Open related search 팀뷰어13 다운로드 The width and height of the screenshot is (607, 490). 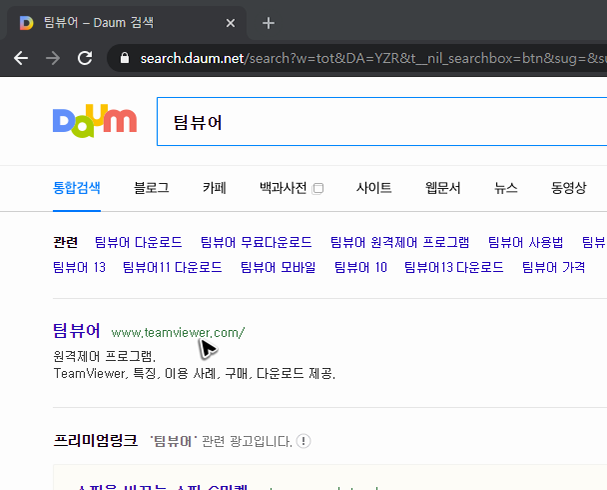click(454, 267)
